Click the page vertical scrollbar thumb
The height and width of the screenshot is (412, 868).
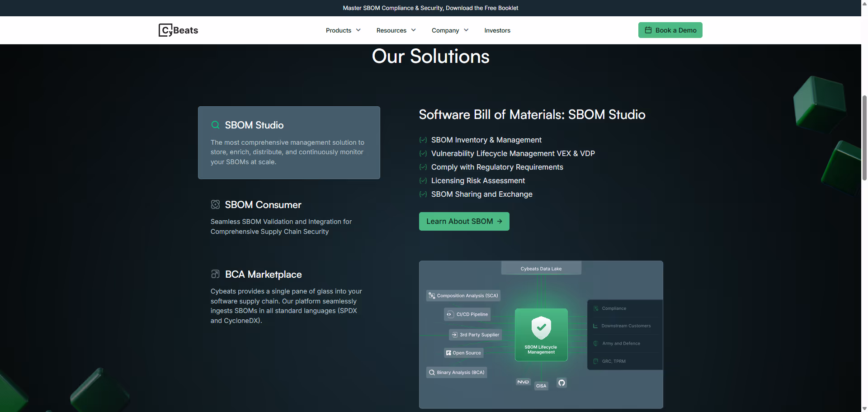tap(864, 138)
